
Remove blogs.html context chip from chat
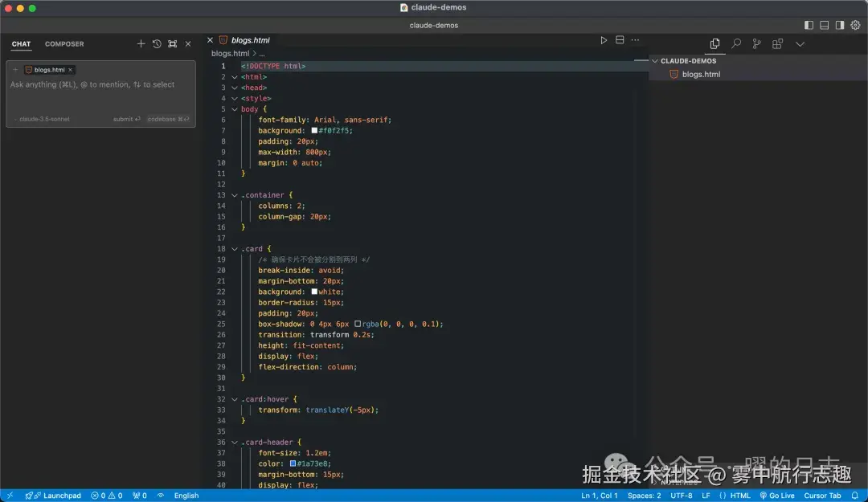tap(70, 70)
